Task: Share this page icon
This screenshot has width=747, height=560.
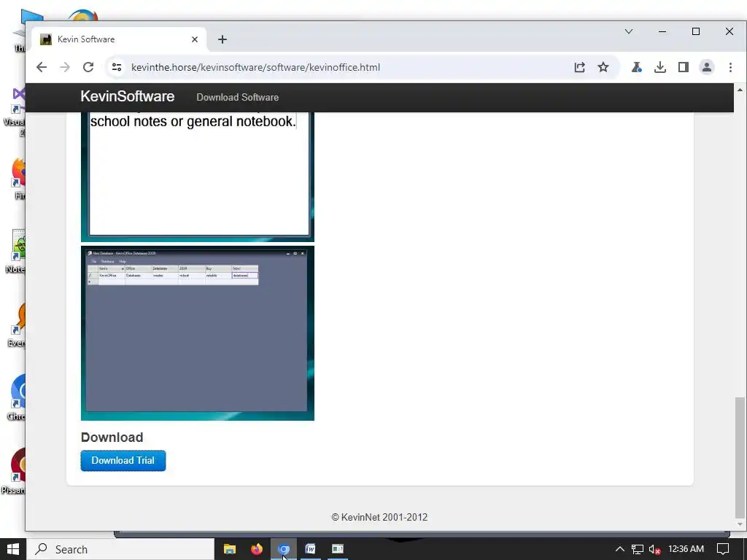Action: [x=579, y=67]
